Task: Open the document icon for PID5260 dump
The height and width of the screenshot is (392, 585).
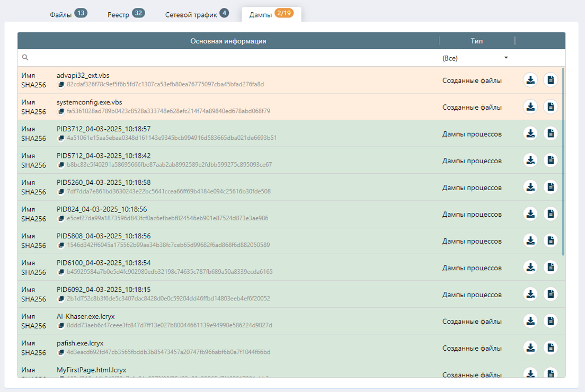Action: pyautogui.click(x=551, y=187)
